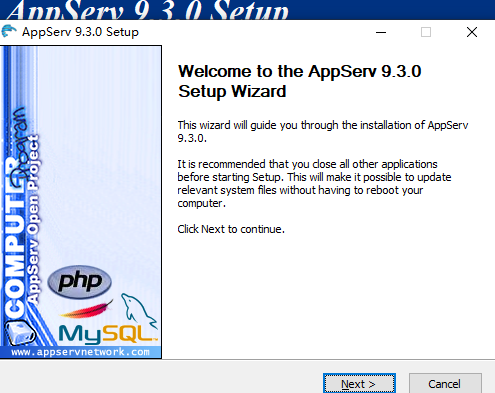Click the disabled maximize button
Image resolution: width=495 pixels, height=393 pixels.
[426, 32]
